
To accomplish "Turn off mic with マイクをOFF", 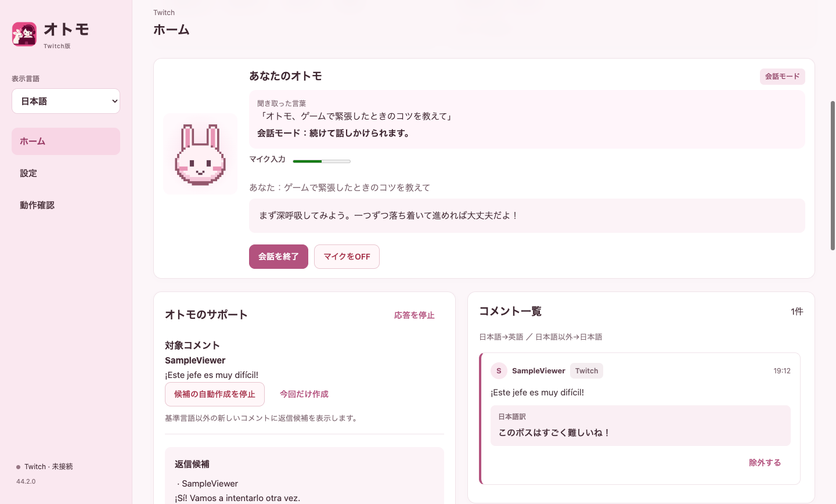I will tap(347, 257).
